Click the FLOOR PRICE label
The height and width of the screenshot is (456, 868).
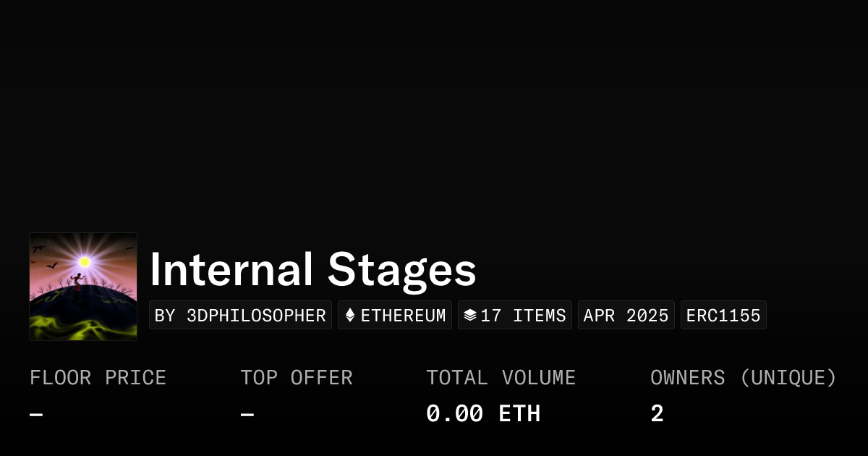98,378
